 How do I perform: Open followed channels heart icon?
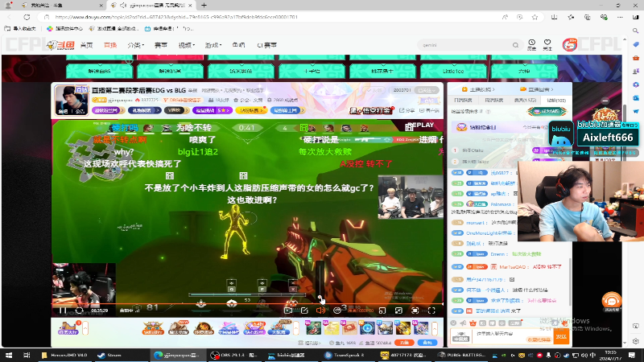pos(547,44)
